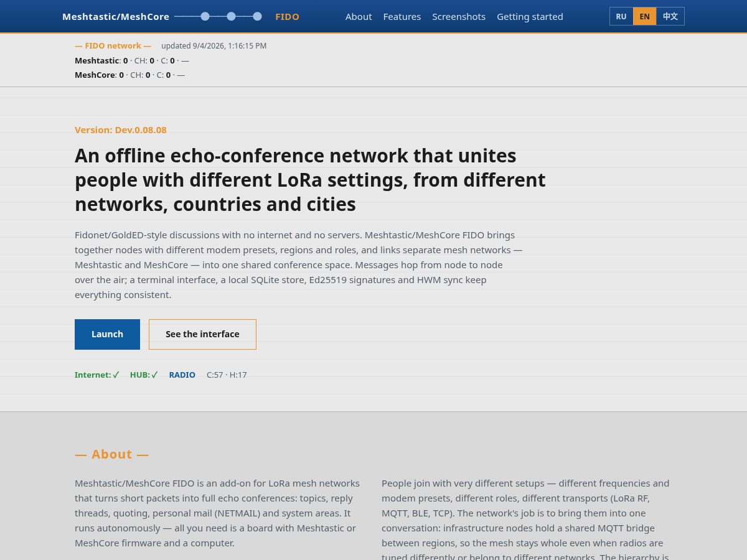Open the Getting started nav link
Image resolution: width=747 pixels, height=560 pixels.
tap(530, 17)
